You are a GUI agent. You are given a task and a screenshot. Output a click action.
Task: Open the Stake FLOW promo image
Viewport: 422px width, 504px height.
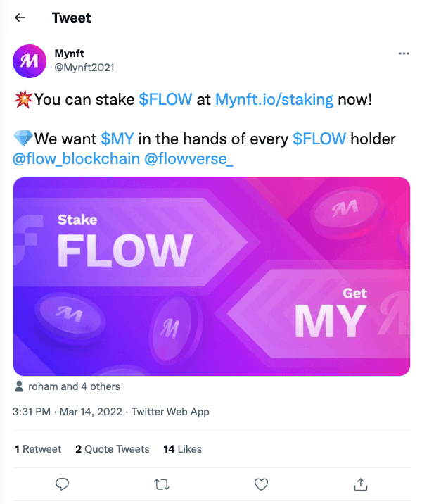211,276
